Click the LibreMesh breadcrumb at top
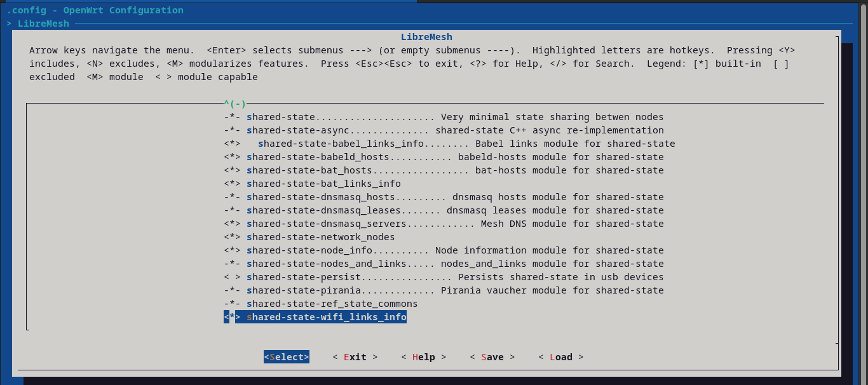Image resolution: width=868 pixels, height=385 pixels. (43, 24)
